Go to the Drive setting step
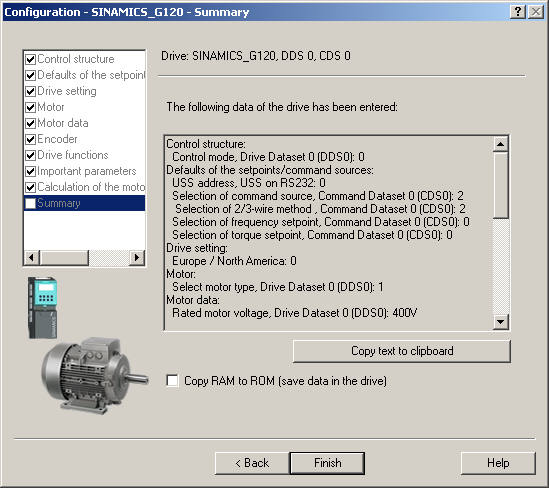 [x=67, y=91]
